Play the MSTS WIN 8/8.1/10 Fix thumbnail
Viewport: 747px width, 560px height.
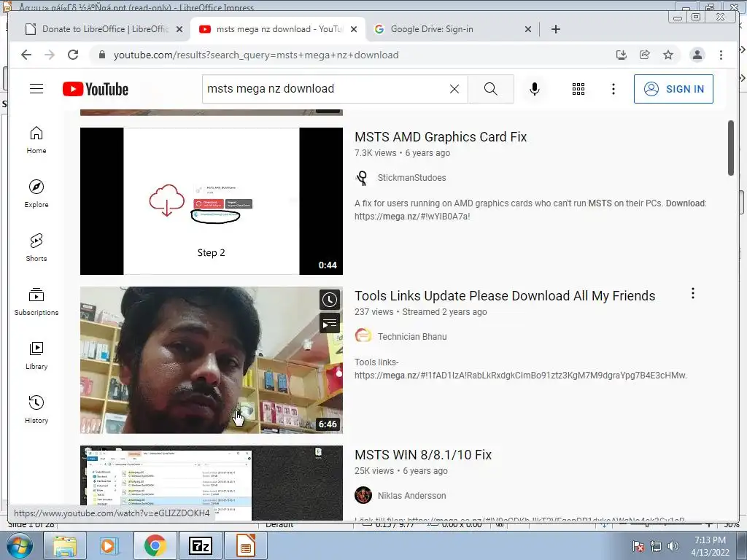point(211,483)
